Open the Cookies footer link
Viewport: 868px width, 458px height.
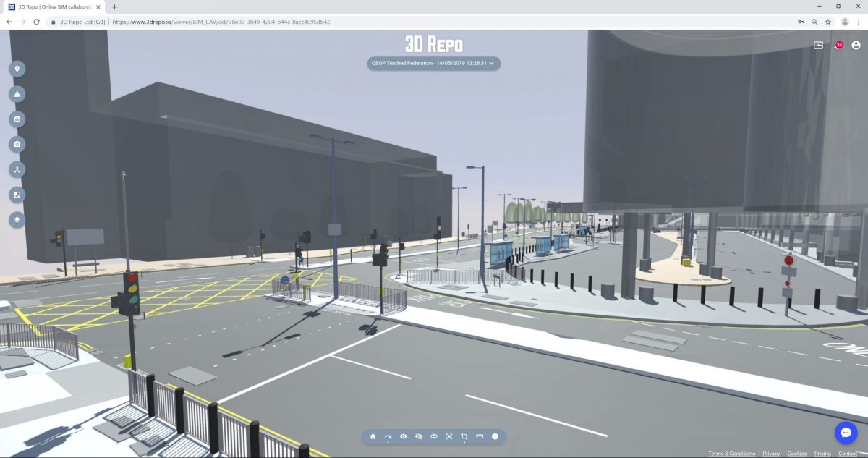point(797,454)
